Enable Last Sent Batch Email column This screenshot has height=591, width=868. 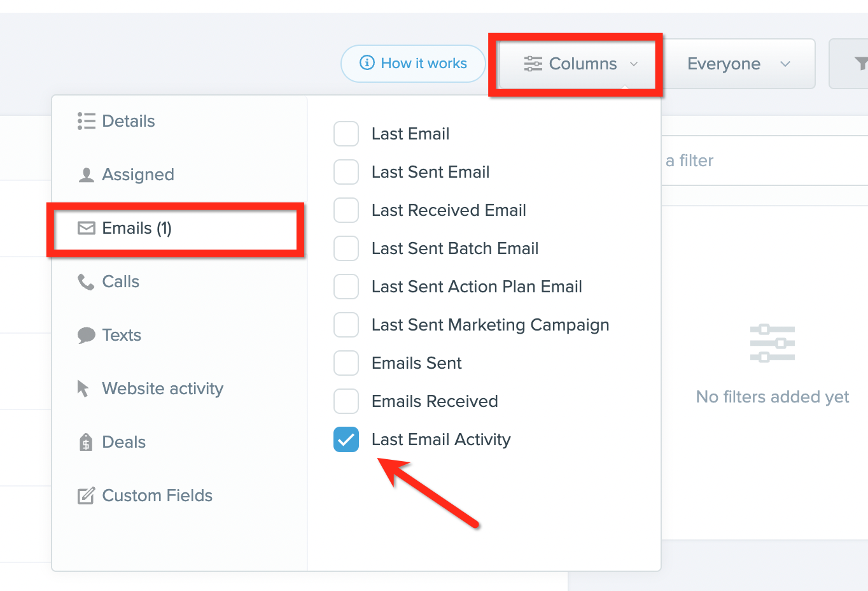point(346,248)
